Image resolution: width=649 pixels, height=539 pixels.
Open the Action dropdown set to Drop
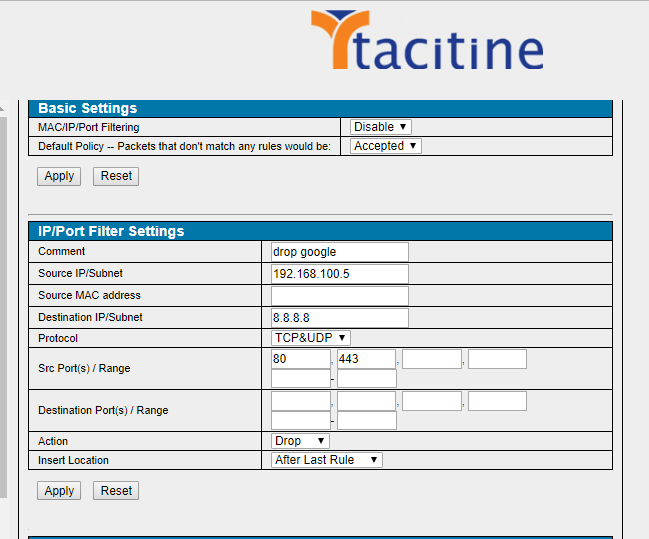click(x=300, y=441)
